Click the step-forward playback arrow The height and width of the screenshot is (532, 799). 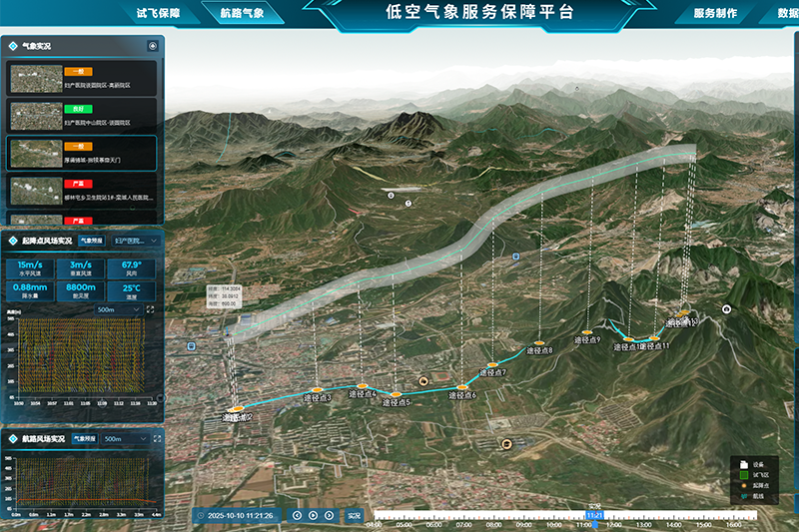330,515
